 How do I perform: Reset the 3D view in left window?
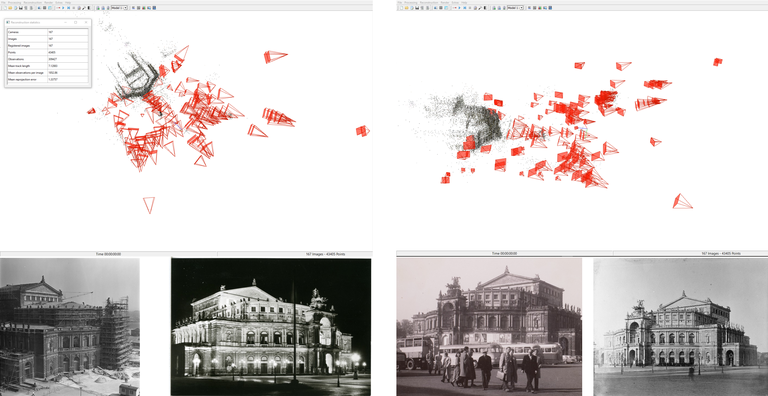coord(103,8)
